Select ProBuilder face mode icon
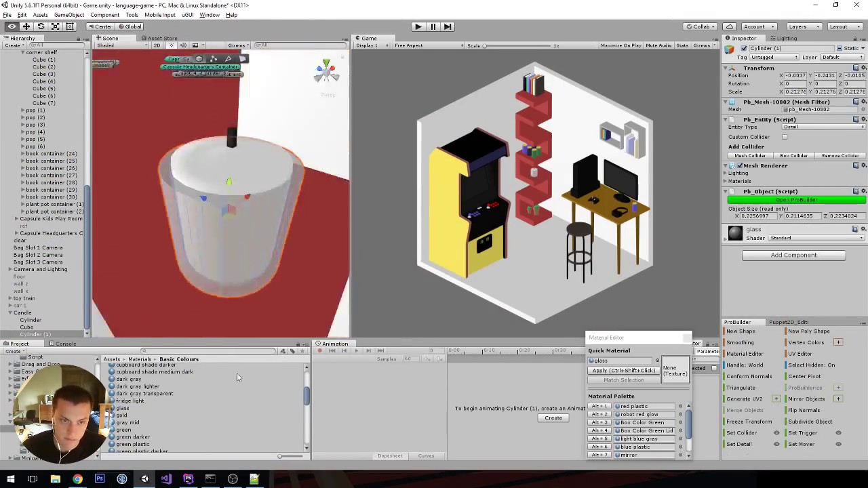Image resolution: width=868 pixels, height=488 pixels. (x=242, y=59)
